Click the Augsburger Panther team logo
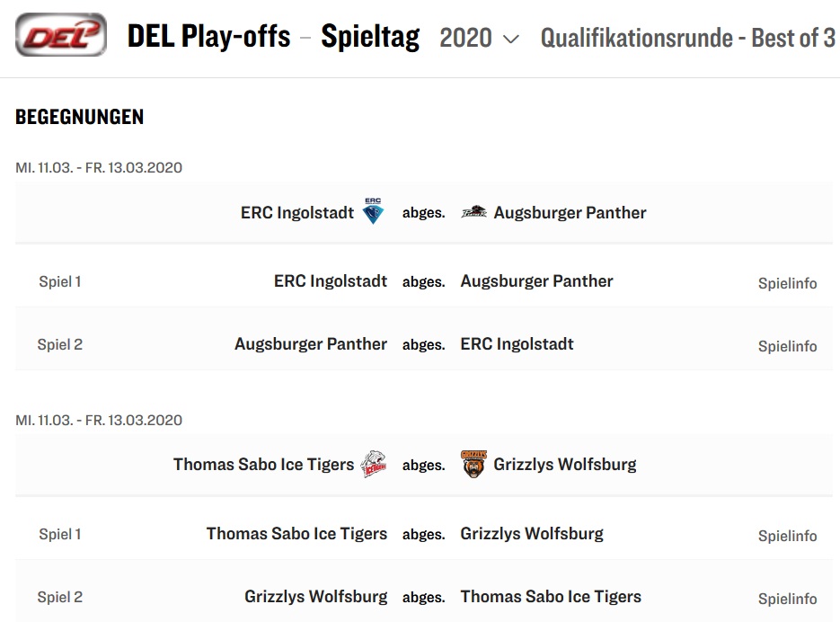Screen dimensions: 840x622 click(x=474, y=212)
